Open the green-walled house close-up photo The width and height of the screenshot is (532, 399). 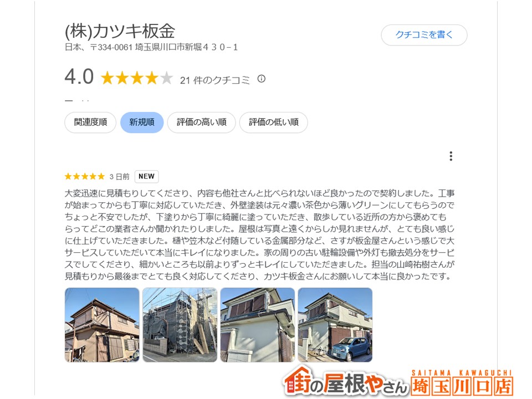point(258,325)
